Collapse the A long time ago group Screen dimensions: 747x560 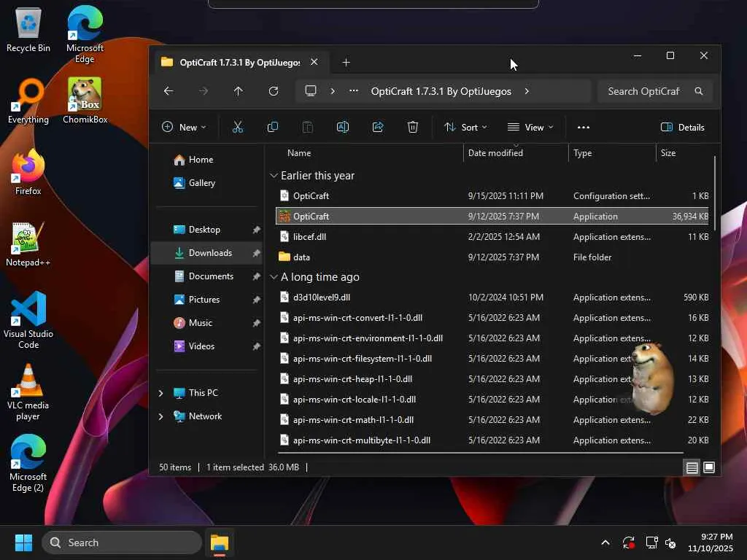pos(274,277)
